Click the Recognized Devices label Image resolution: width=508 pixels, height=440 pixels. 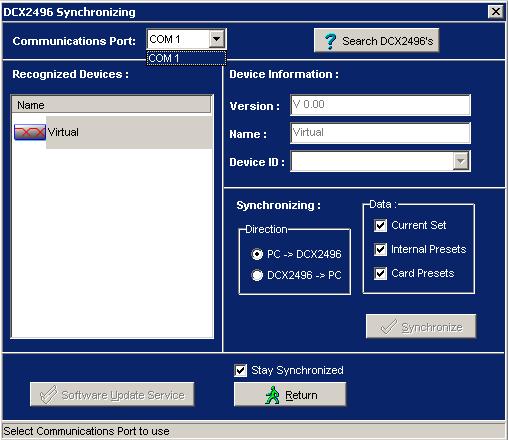[70, 74]
